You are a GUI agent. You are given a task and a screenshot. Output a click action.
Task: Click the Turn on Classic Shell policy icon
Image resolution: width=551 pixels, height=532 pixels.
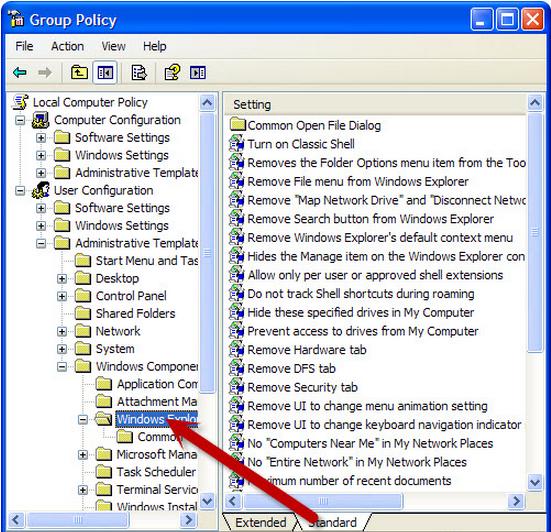(x=236, y=143)
